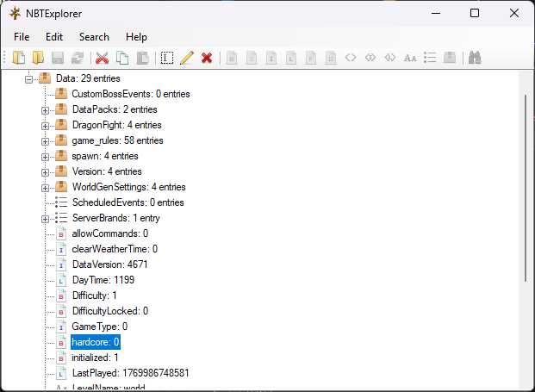Select the Difficulty: 1 tag
535x392 pixels.
[95, 296]
